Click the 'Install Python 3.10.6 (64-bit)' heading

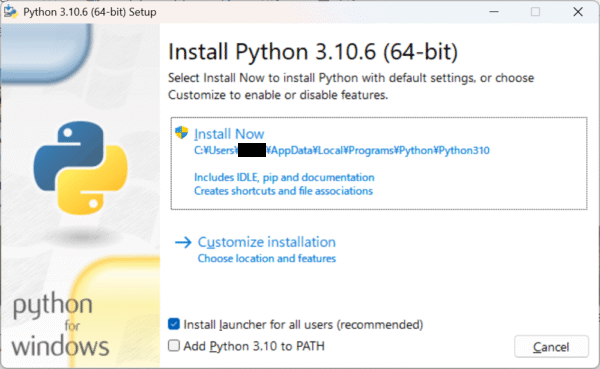point(313,51)
